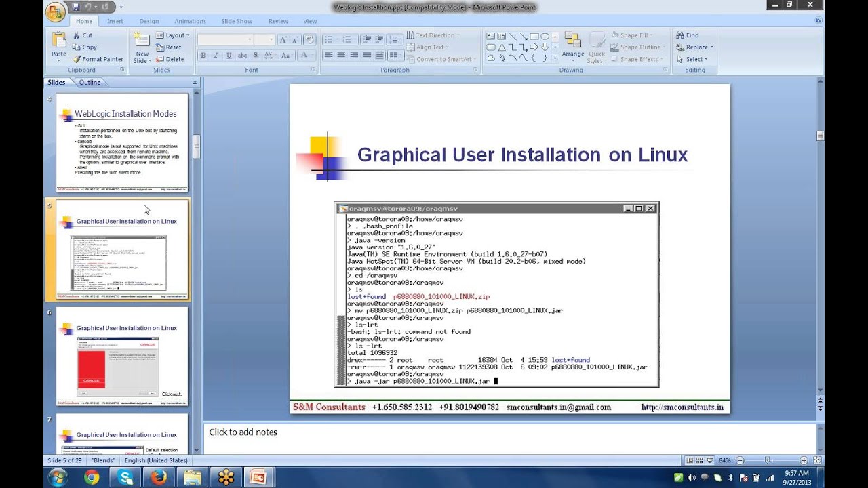Expand the shapes gallery More arrow

(556, 60)
